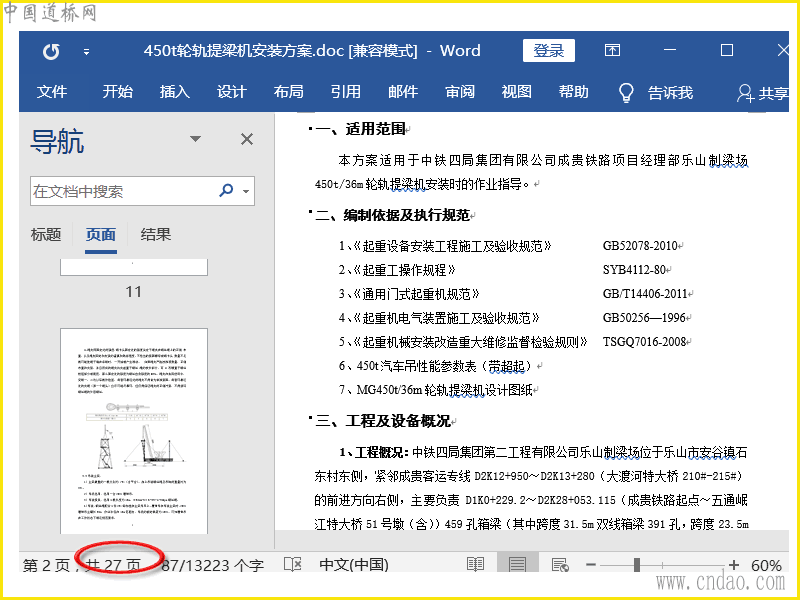Open the 布局 ribbon tab
Viewport: 800px width, 600px height.
point(289,92)
